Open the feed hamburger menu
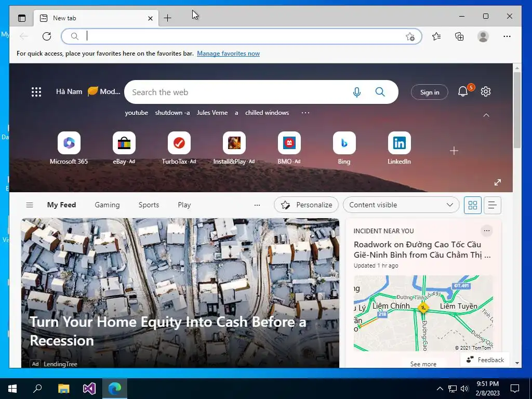Image resolution: width=532 pixels, height=399 pixels. point(30,205)
